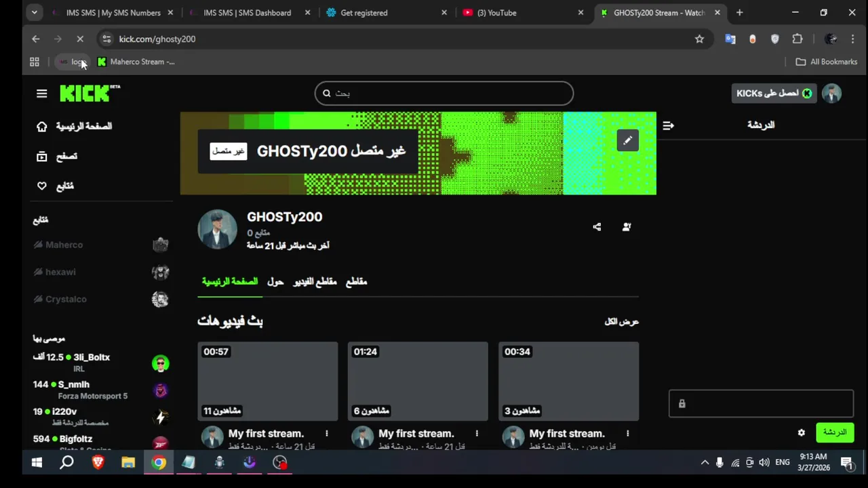View site information icon
The image size is (868, 488).
click(x=106, y=39)
